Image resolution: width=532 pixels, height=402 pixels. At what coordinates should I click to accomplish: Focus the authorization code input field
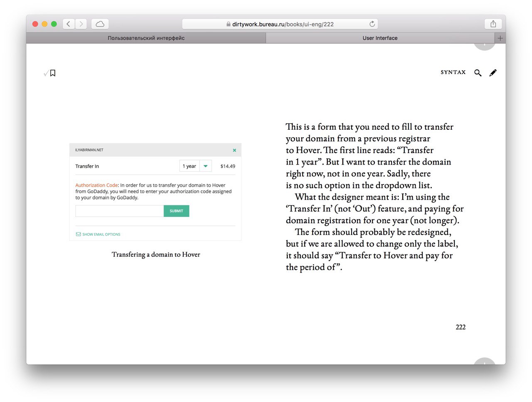pos(120,211)
